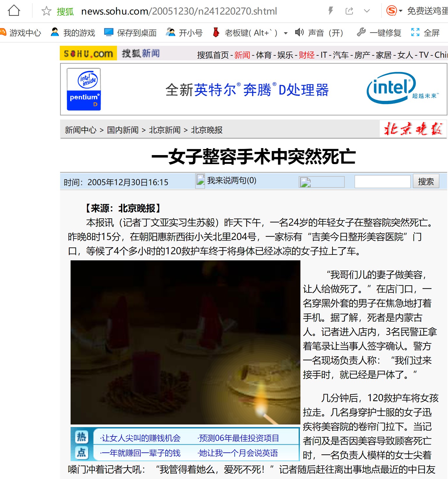Open 她让我一个月会说英语 link
This screenshot has width=448, height=479.
pos(238,453)
